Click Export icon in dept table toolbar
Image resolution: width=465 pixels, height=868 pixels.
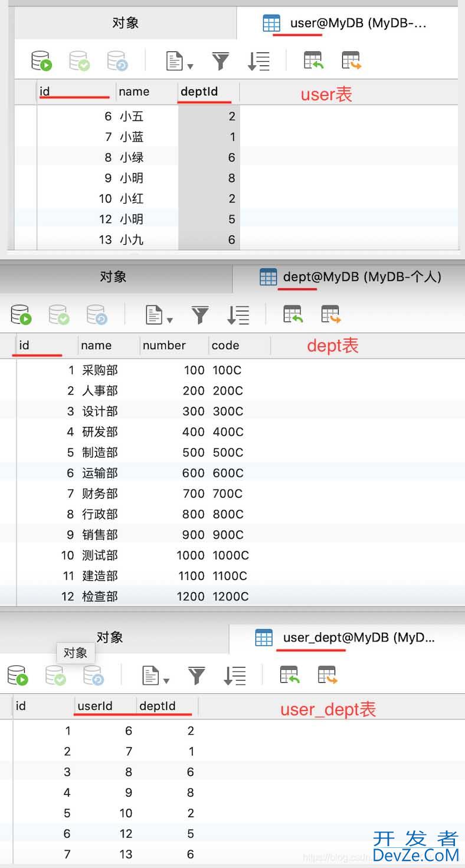pos(330,314)
